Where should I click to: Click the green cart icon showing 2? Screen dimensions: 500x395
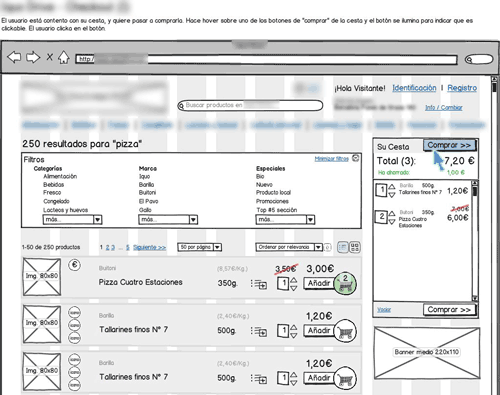coord(345,283)
